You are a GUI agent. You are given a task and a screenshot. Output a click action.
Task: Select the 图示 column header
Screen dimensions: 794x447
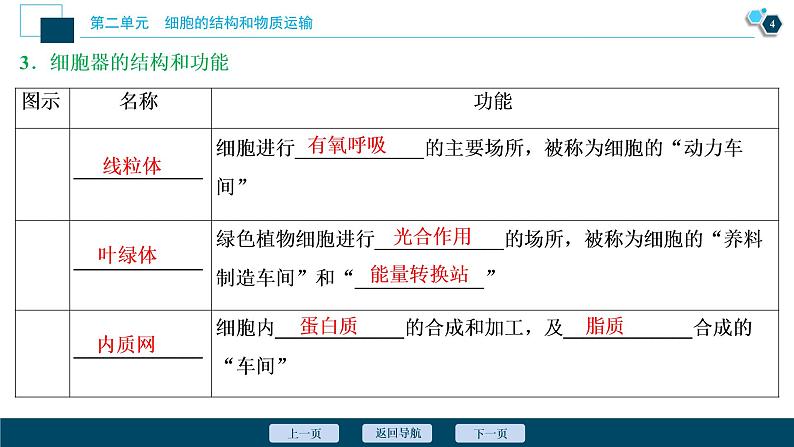point(41,101)
